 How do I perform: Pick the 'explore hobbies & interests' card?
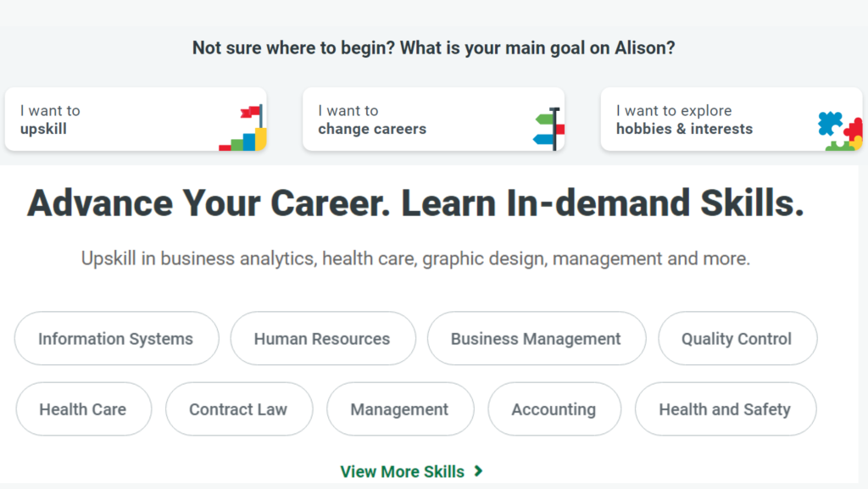pos(732,119)
